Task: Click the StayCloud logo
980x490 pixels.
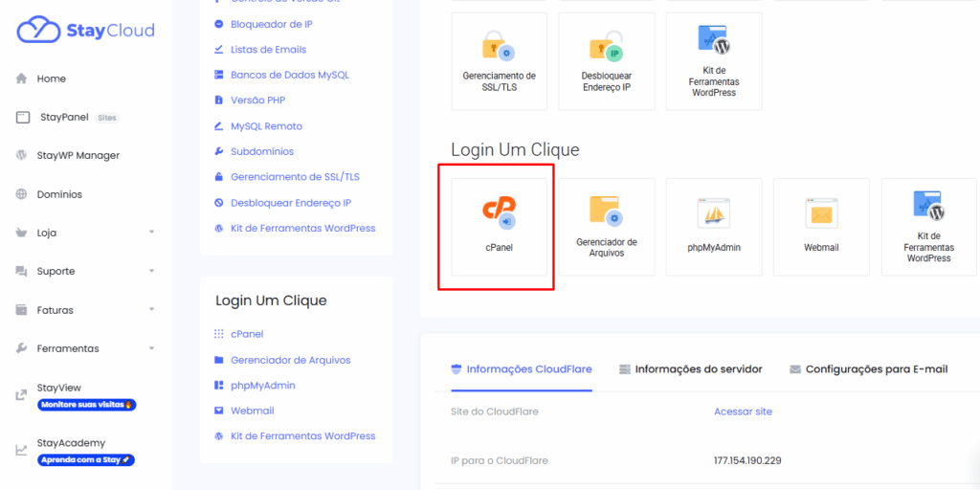Action: (x=85, y=31)
